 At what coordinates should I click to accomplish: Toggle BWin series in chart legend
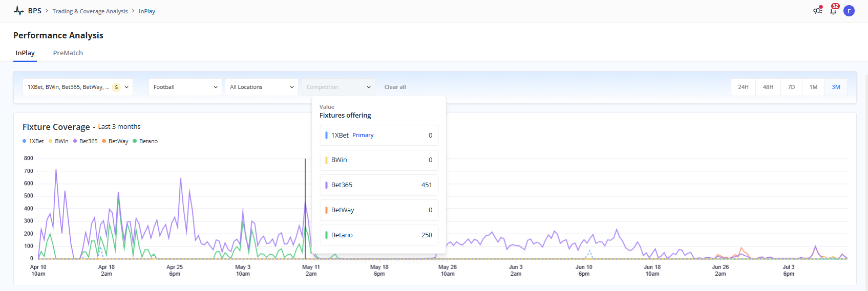pos(58,141)
